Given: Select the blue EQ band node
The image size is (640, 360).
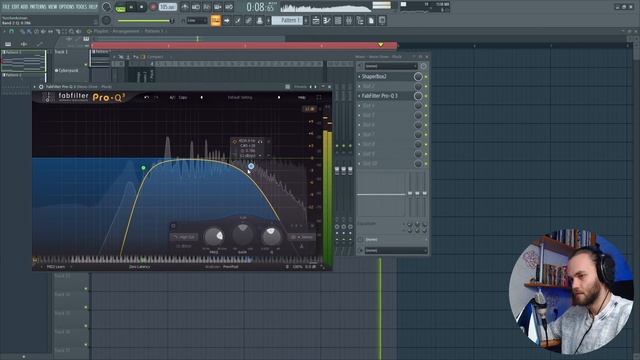Looking at the screenshot, I should click(251, 166).
